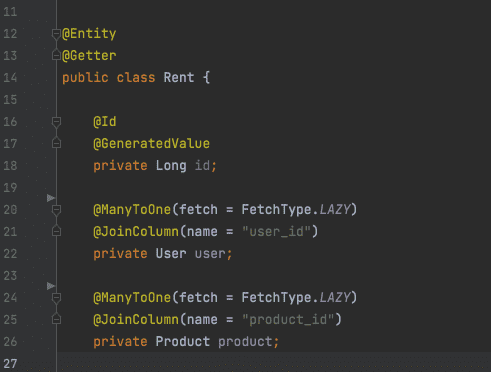
Task: Place cursor on empty line 27
Action: (x=273, y=363)
